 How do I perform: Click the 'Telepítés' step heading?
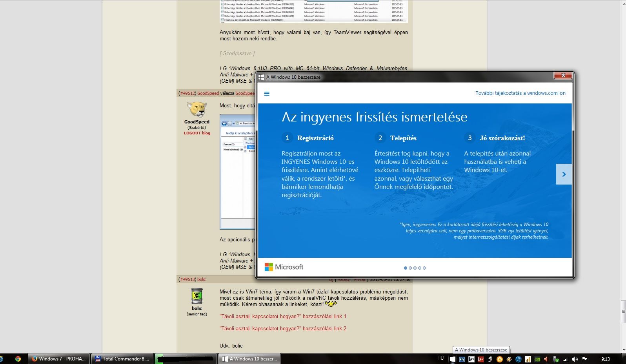[x=403, y=138]
